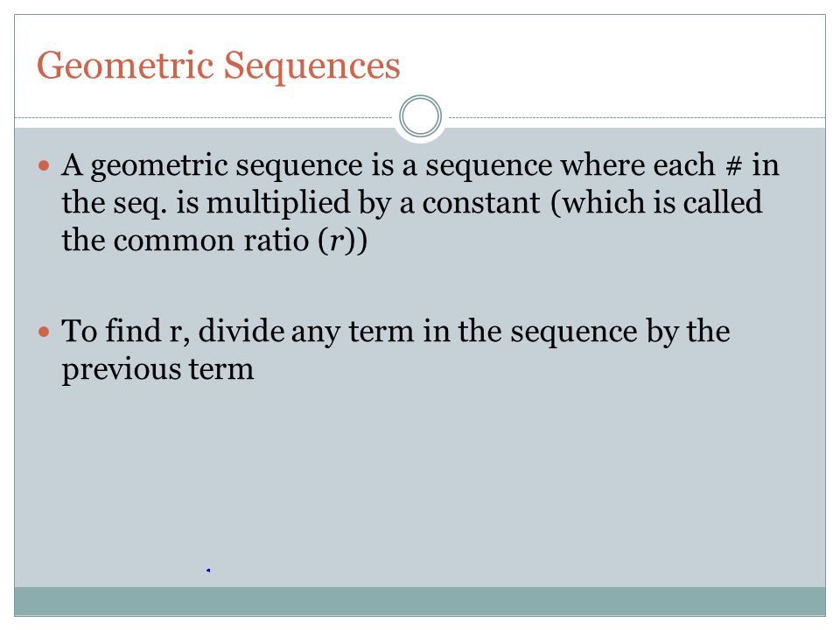
Task: Select the first orange bullet point
Action: coord(44,165)
